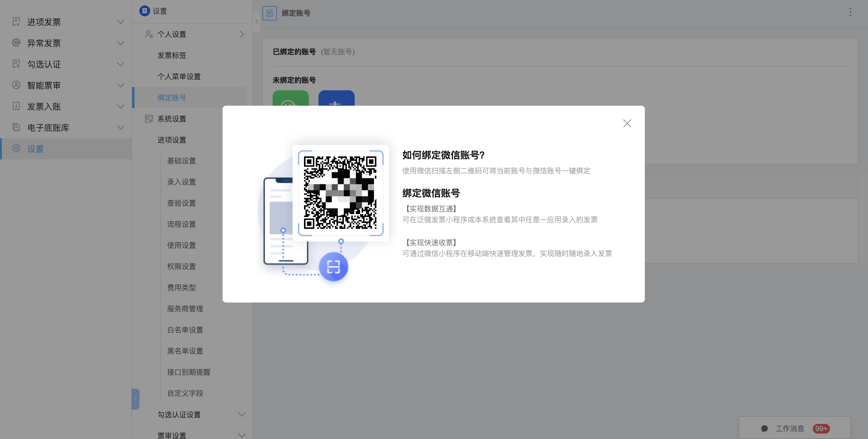This screenshot has height=439, width=868.
Task: Click 智能票审 label in main sidebar
Action: coord(44,85)
